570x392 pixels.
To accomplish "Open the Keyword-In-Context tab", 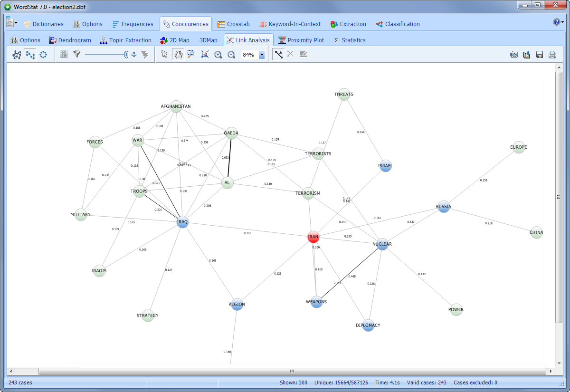I will click(290, 24).
